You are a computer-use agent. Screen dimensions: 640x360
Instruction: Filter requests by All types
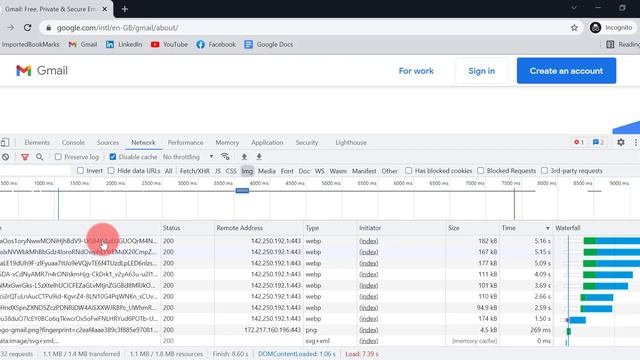(x=168, y=171)
